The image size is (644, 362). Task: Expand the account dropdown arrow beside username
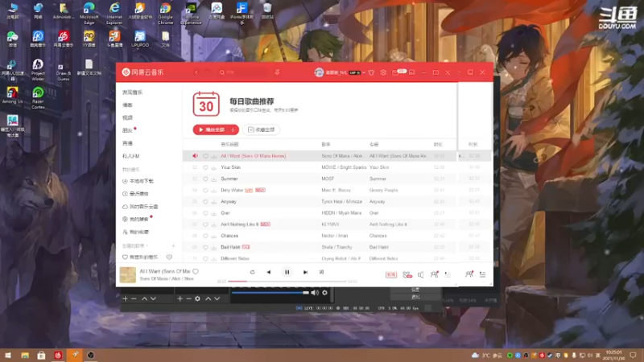[x=364, y=72]
